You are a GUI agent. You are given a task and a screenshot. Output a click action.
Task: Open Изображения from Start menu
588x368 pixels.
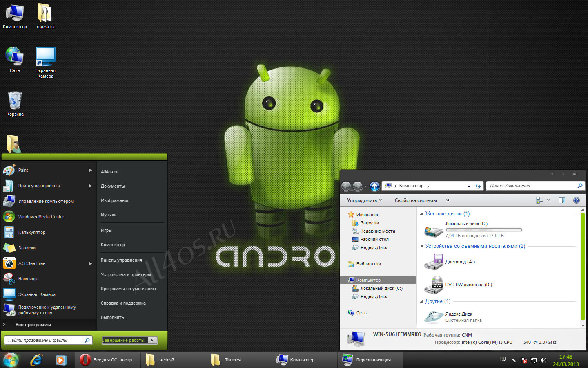[115, 200]
